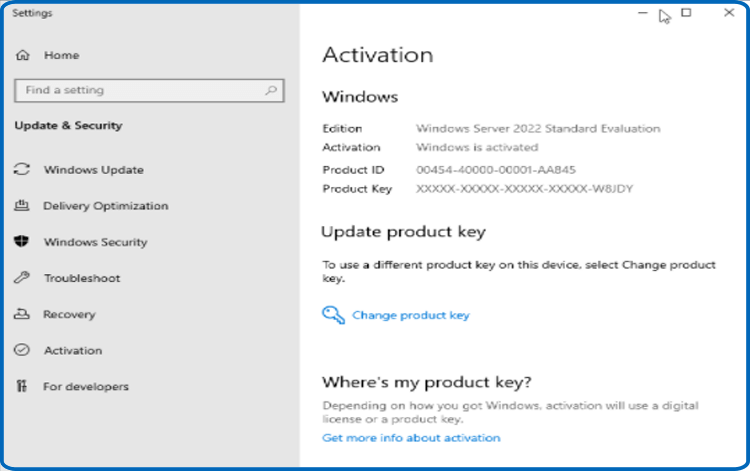Image resolution: width=750 pixels, height=471 pixels.
Task: Click Change product key link
Action: click(411, 315)
